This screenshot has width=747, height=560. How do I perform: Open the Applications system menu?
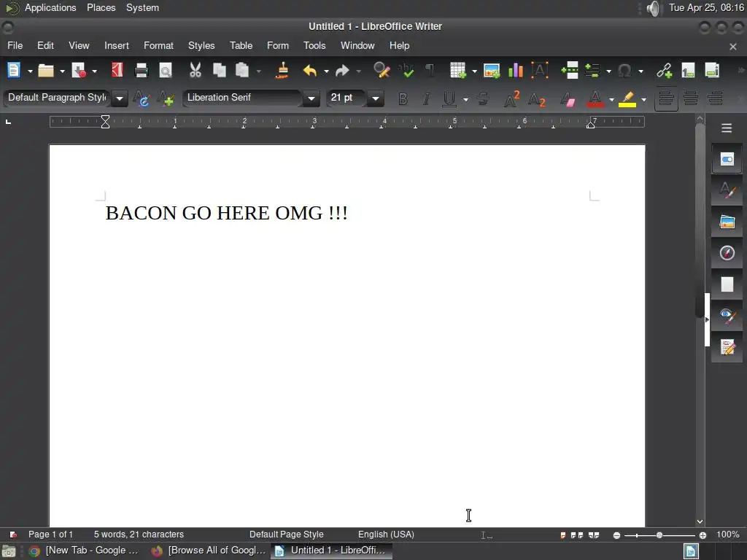(50, 7)
